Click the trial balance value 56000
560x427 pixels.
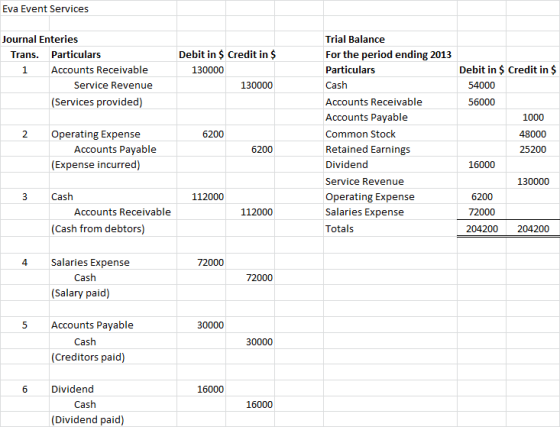pos(482,102)
